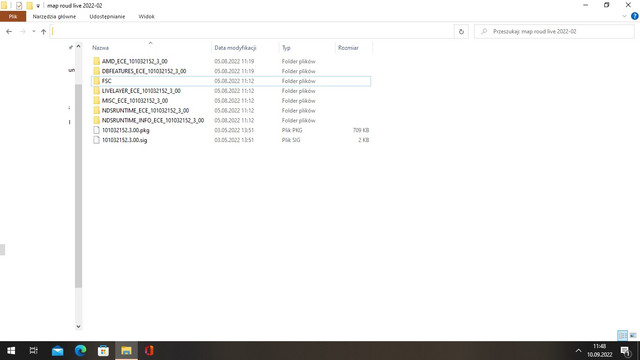This screenshot has width=640, height=360.
Task: Select the NDSRUNTIME_INFO_ECE folder icon
Action: click(96, 120)
